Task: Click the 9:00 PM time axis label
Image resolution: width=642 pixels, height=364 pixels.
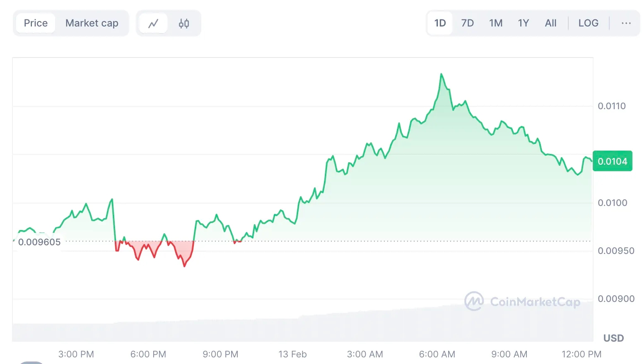Action: (220, 354)
